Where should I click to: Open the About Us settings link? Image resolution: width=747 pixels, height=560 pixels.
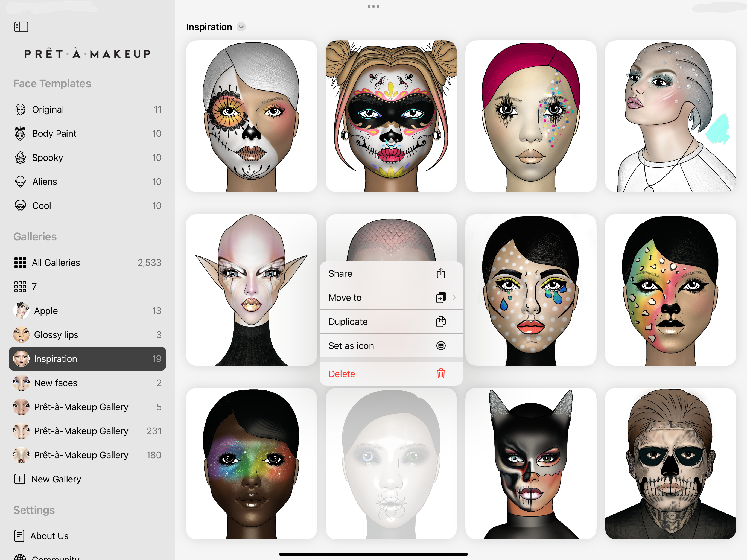[49, 536]
